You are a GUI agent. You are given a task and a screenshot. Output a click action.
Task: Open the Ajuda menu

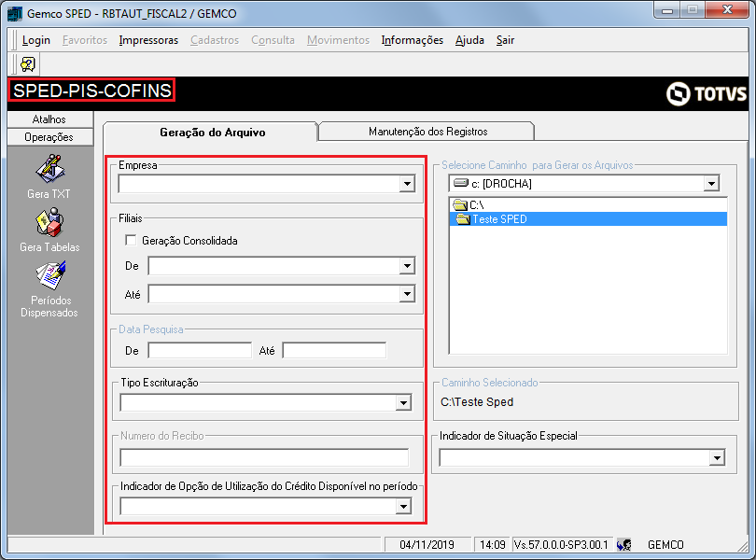[469, 40]
